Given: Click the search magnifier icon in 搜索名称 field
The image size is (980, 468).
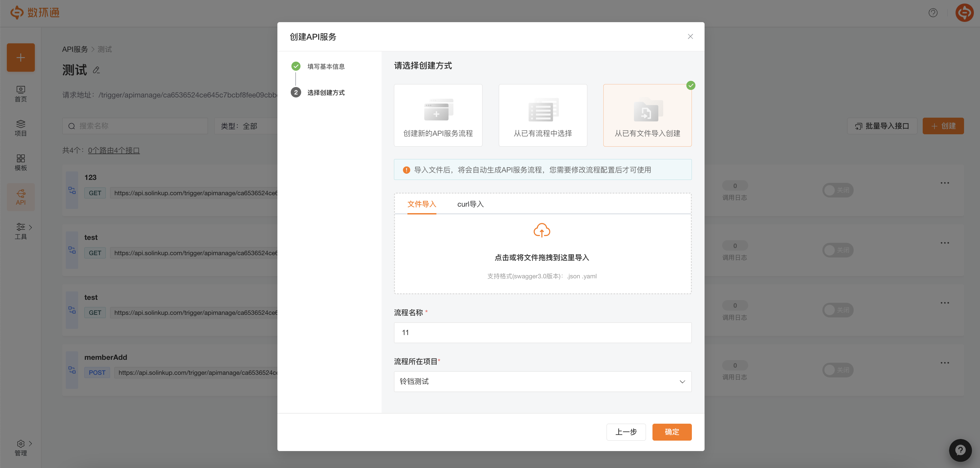Looking at the screenshot, I should pyautogui.click(x=72, y=126).
